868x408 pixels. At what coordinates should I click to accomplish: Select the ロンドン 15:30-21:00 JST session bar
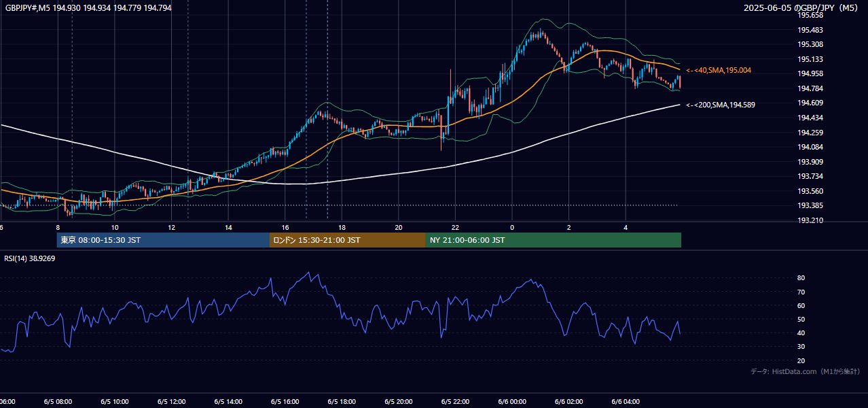(348, 240)
